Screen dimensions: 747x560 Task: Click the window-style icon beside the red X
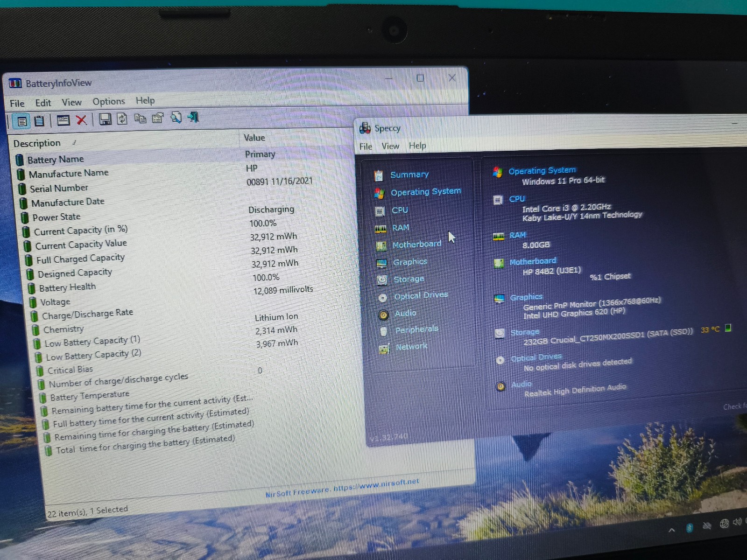[x=63, y=120]
